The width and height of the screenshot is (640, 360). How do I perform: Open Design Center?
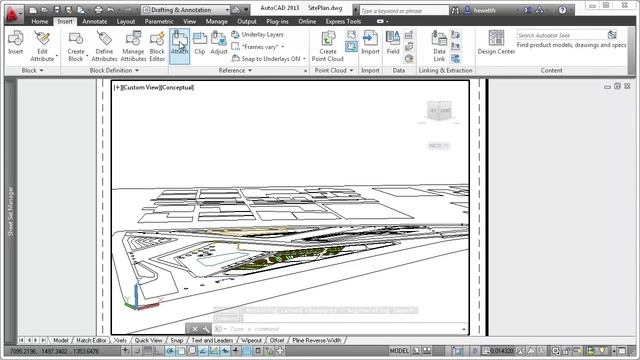point(496,42)
